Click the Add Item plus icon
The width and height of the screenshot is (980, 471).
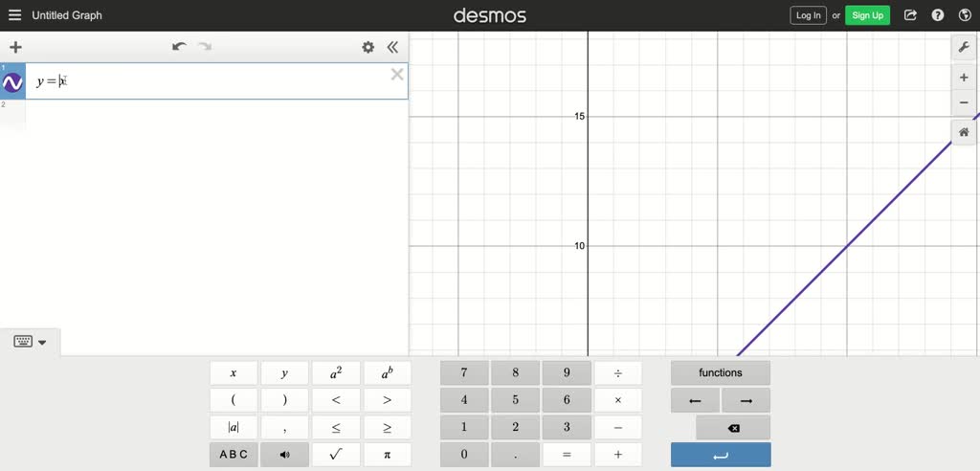pos(15,47)
